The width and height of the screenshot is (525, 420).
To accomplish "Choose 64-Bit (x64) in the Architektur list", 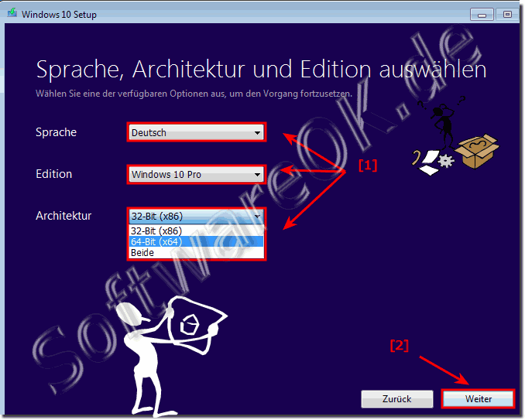I will coord(196,242).
